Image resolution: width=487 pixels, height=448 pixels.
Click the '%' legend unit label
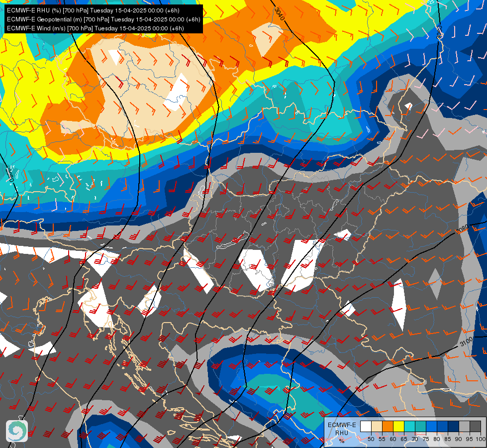(342, 441)
